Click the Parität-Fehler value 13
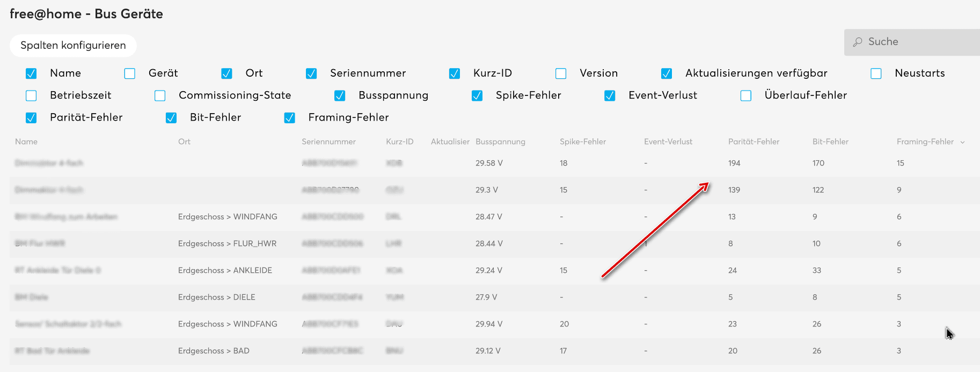The height and width of the screenshot is (372, 980). [x=732, y=217]
